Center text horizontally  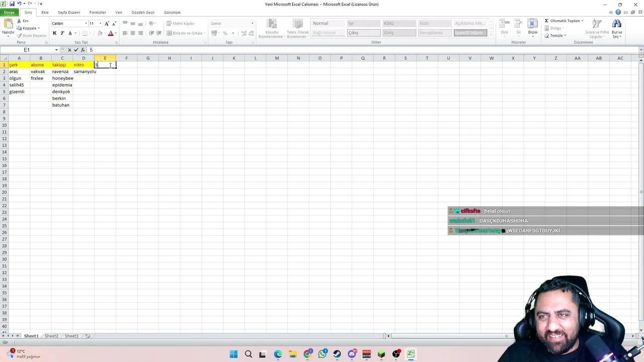click(132, 33)
